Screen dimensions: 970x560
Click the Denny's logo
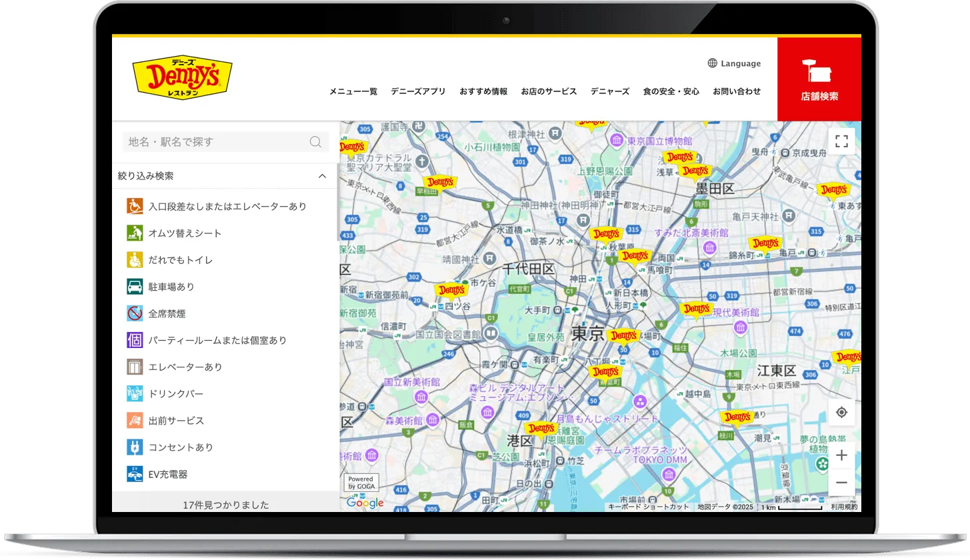[x=182, y=77]
